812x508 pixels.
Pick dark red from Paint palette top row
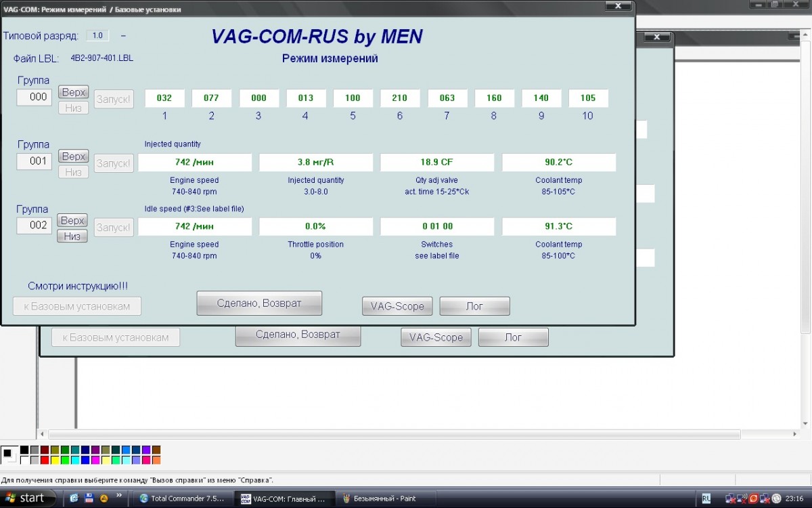(x=45, y=450)
